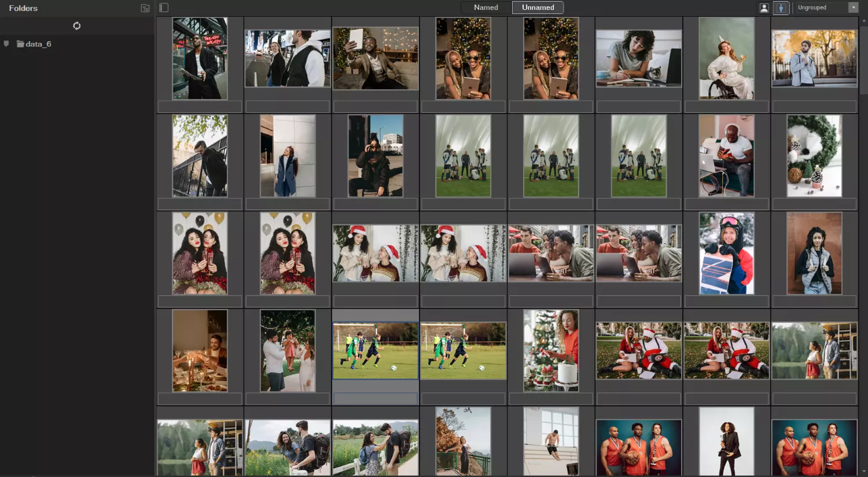Select the soccer team group photo on grass
868x477 pixels.
463,156
